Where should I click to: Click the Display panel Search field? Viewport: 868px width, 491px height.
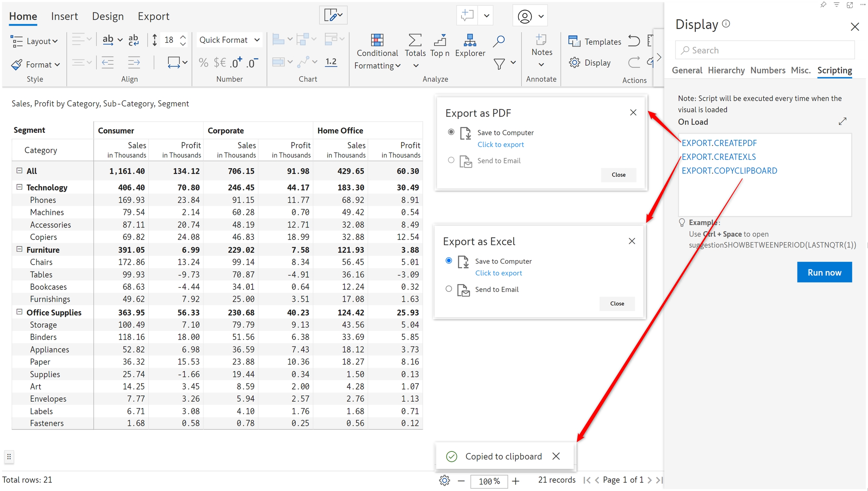(765, 50)
